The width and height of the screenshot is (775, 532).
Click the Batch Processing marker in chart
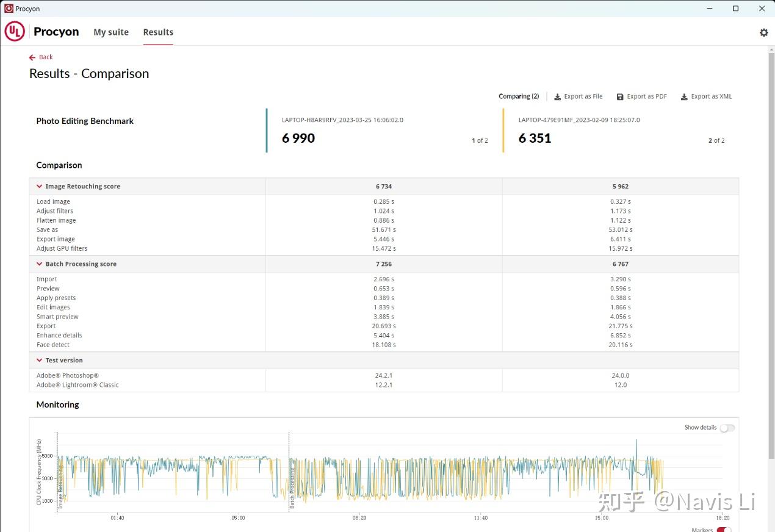[x=292, y=487]
